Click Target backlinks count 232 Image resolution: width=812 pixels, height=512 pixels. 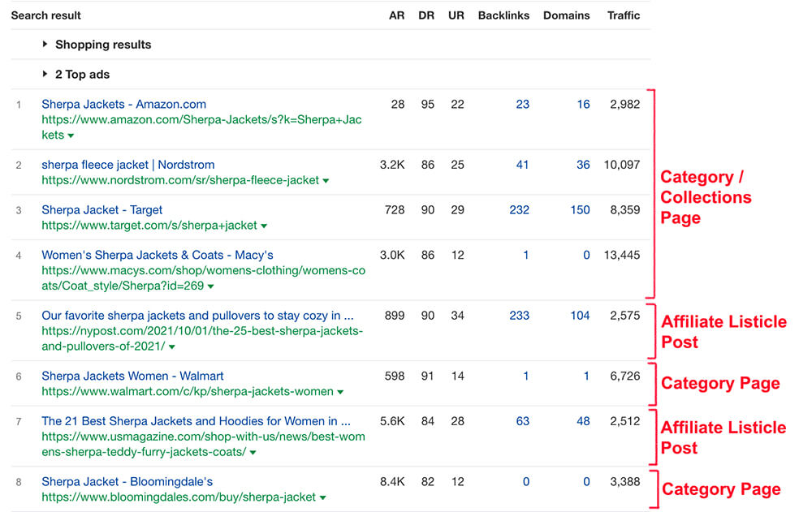tap(520, 209)
